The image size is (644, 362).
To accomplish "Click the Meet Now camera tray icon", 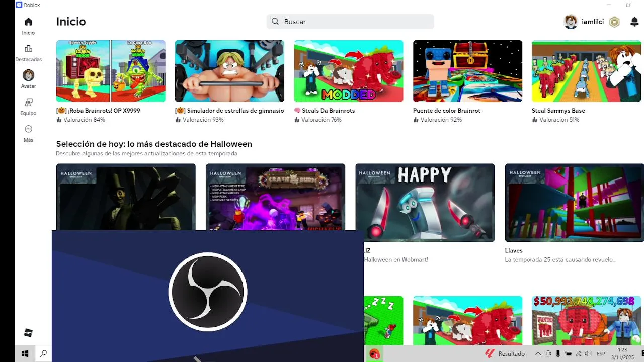I will point(548,354).
